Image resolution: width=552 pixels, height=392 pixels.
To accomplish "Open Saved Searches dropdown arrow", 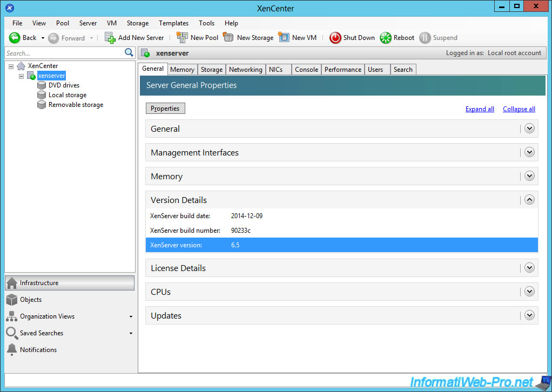I will click(131, 333).
